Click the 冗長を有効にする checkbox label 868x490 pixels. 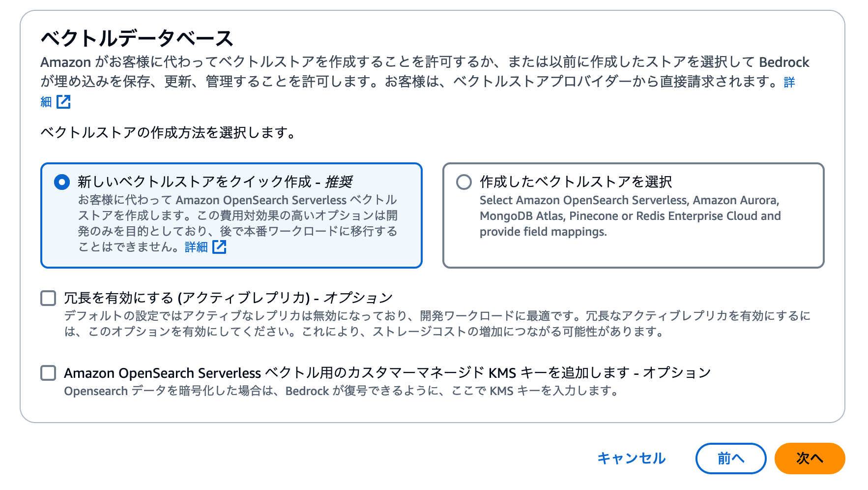tap(228, 296)
